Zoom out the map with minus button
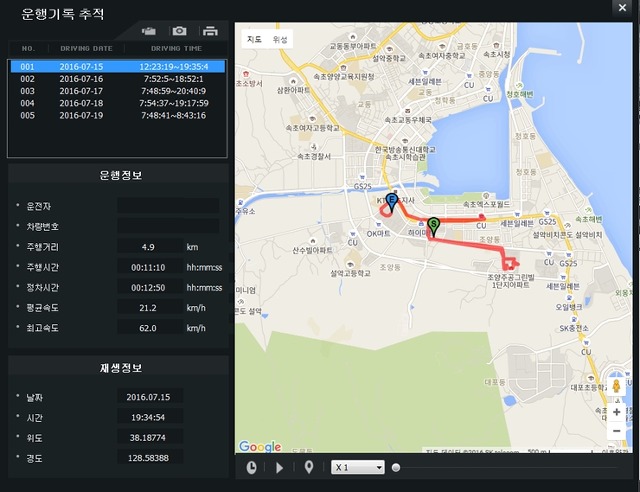This screenshot has height=492, width=640. point(617,431)
